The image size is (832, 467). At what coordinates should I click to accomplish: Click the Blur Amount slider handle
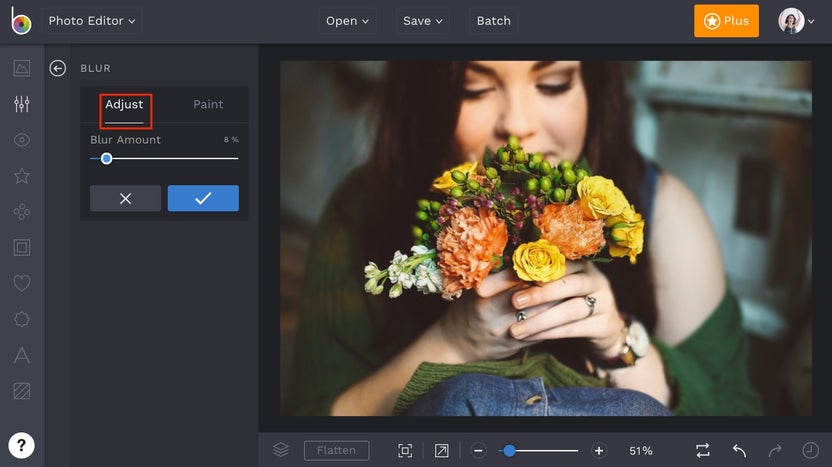point(107,158)
